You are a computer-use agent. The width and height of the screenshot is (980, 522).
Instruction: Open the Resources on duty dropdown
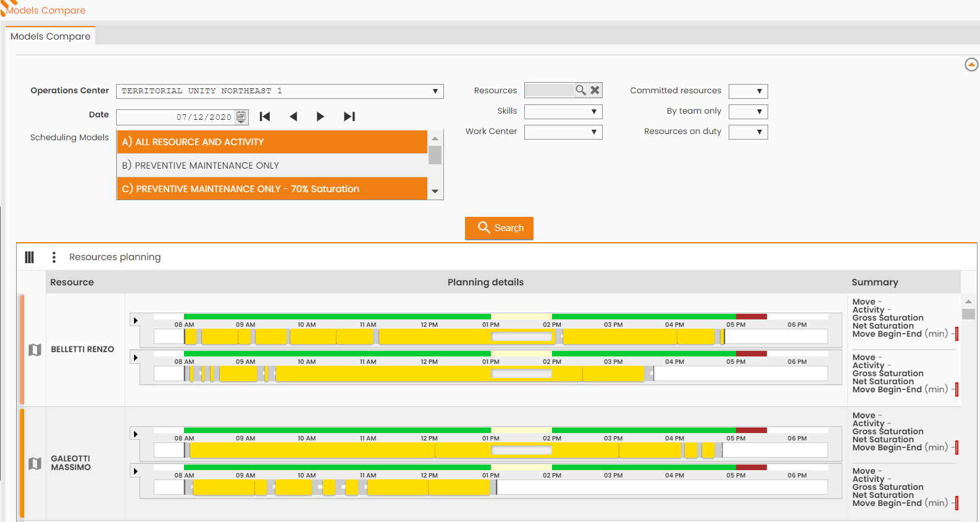point(748,132)
